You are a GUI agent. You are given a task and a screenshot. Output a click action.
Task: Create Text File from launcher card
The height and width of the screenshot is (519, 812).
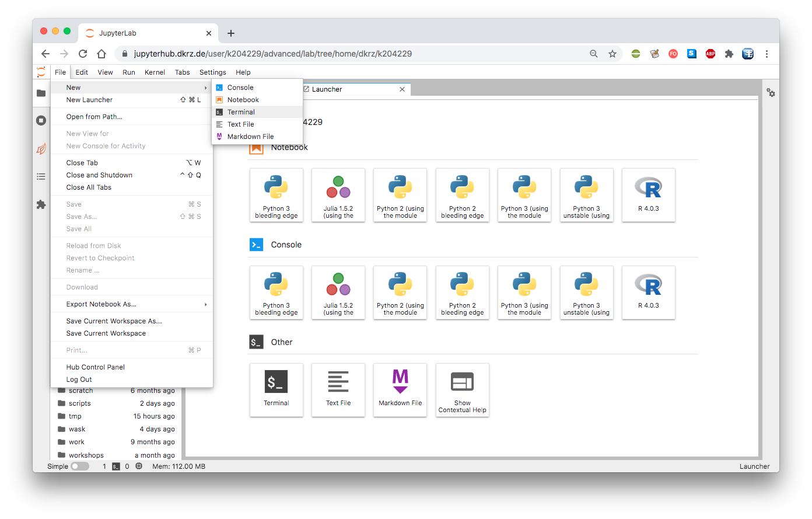(338, 390)
